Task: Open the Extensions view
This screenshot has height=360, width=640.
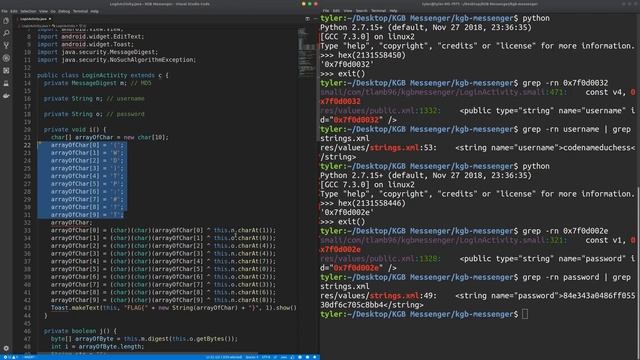Action: tap(6, 71)
